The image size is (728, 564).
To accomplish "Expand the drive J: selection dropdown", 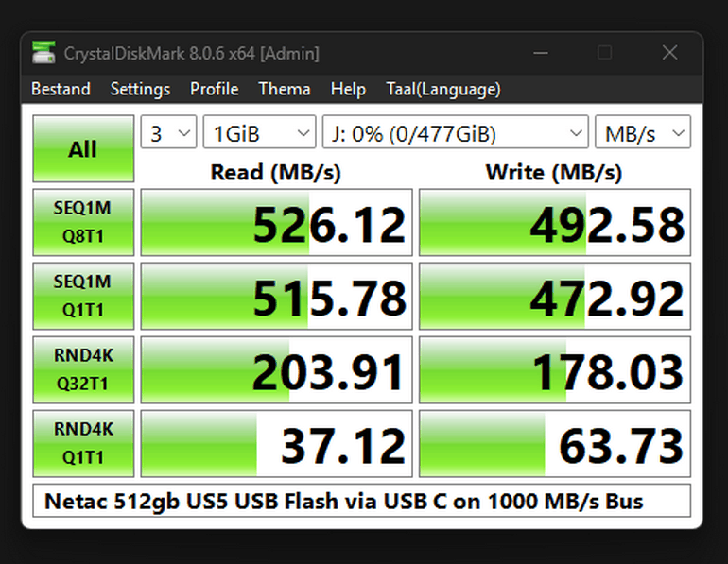I will tap(456, 132).
